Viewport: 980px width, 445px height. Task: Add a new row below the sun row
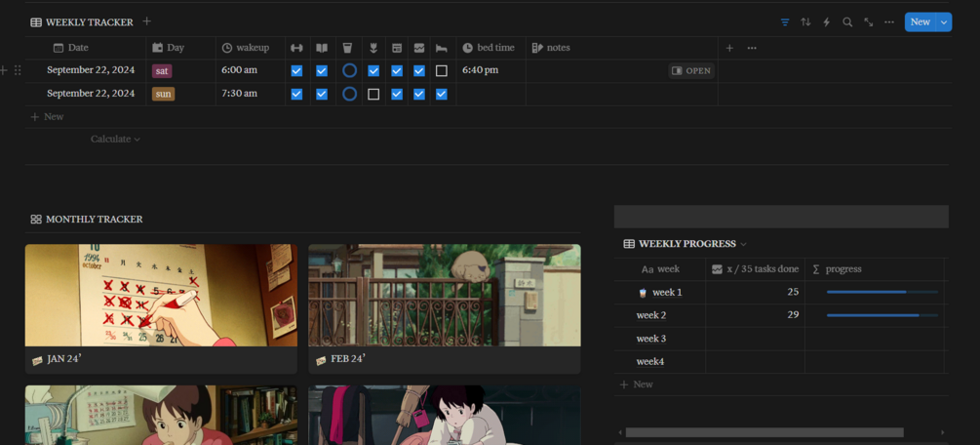[x=48, y=117]
